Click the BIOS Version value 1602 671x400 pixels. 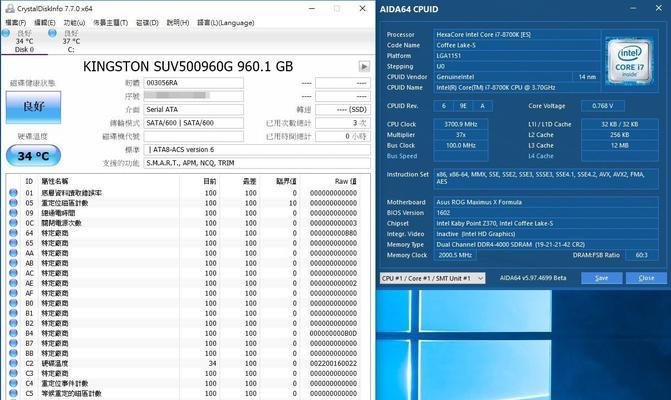click(x=546, y=213)
